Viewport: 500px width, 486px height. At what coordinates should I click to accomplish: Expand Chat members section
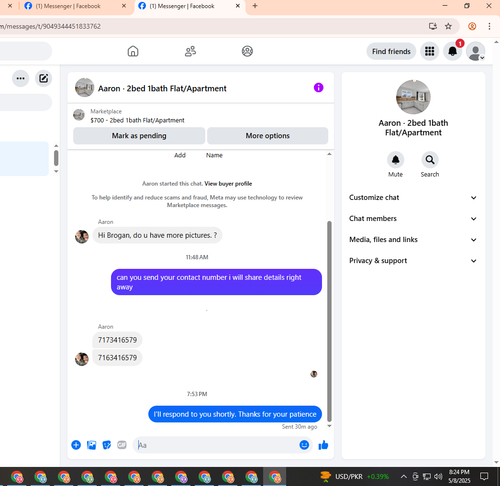tap(413, 219)
